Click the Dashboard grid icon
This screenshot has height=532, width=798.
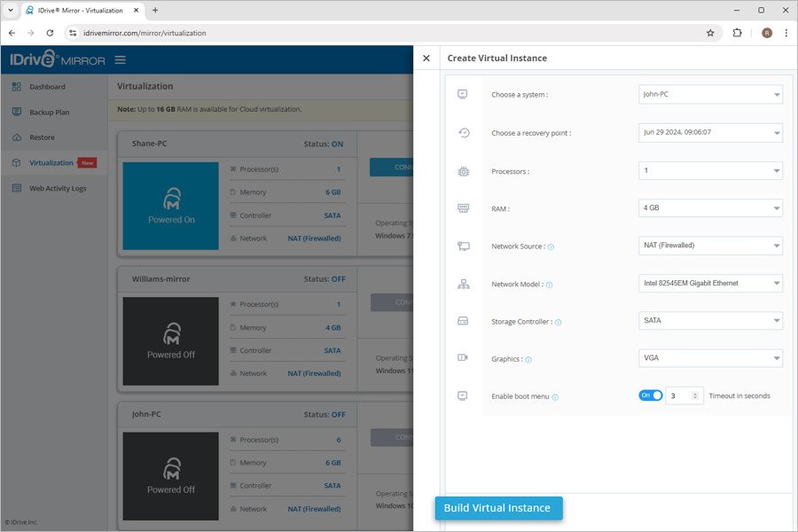17,87
